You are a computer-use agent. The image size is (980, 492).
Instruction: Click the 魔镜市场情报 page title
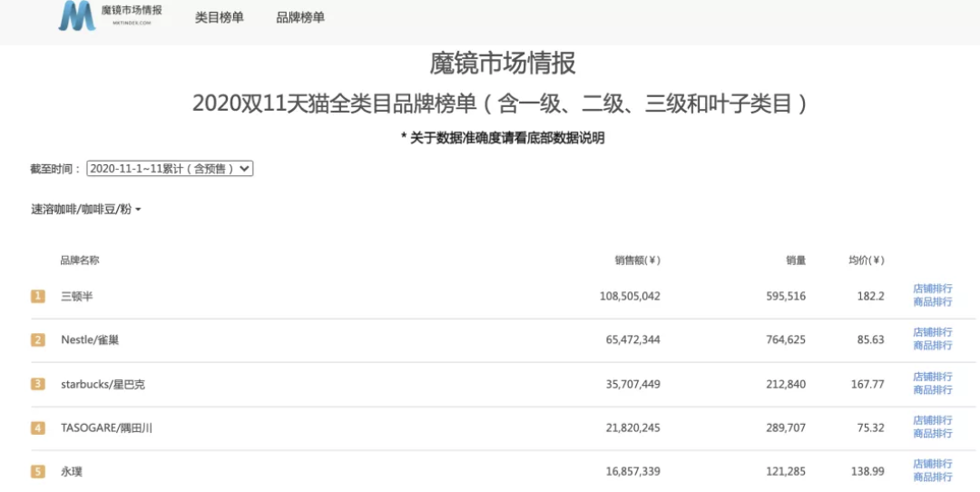point(503,64)
